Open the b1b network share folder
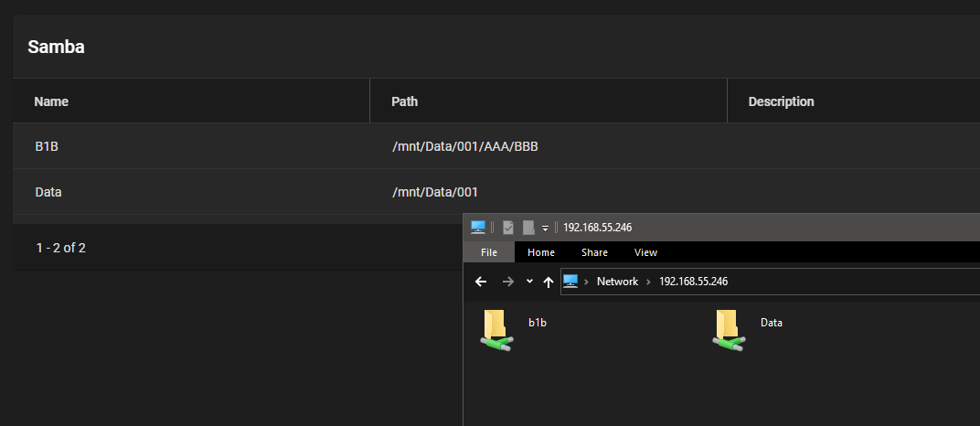The width and height of the screenshot is (980, 426). 497,330
